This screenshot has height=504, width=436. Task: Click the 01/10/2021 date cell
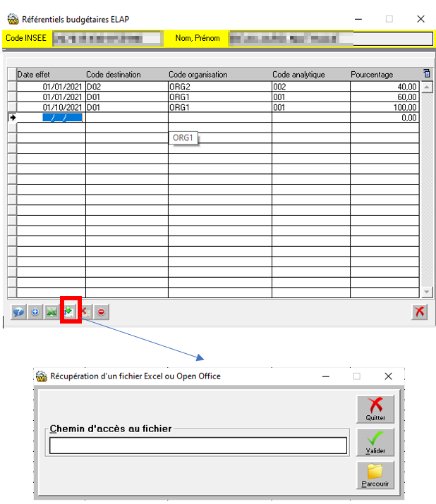pos(52,107)
